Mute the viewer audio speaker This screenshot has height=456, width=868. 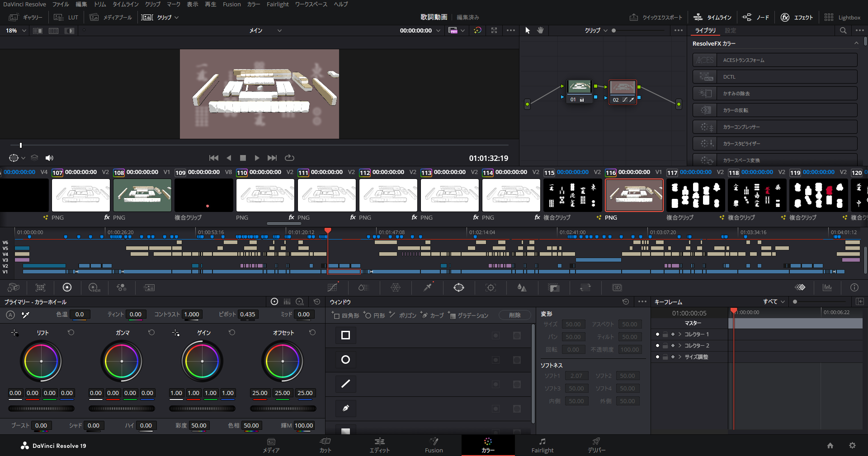pyautogui.click(x=49, y=158)
